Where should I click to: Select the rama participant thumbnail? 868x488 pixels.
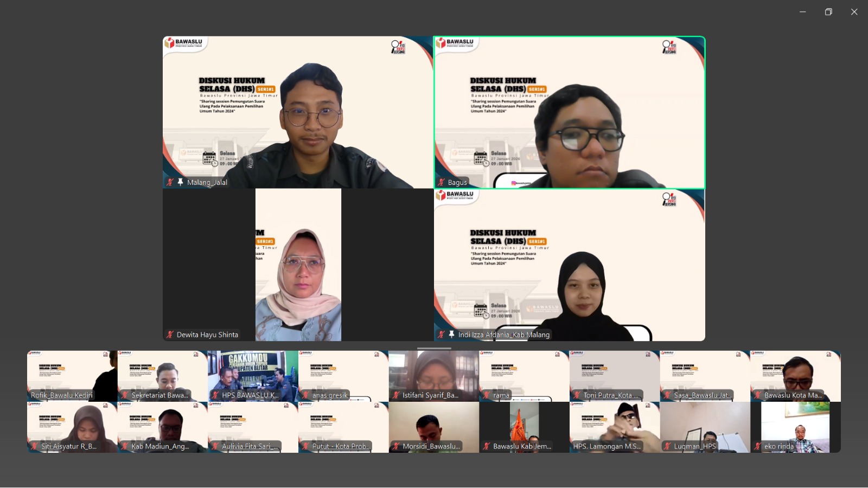tap(524, 376)
